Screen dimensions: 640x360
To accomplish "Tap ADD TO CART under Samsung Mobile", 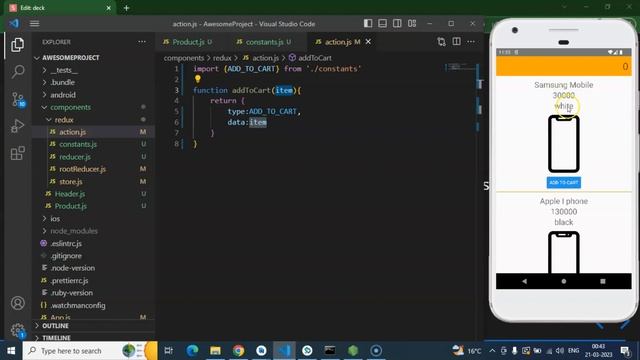I will pos(564,182).
